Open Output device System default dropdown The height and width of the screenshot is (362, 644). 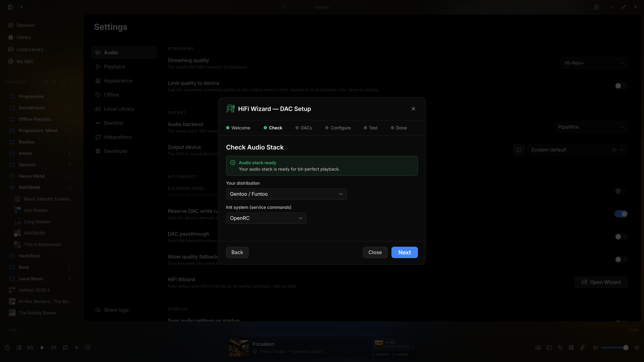click(x=577, y=150)
